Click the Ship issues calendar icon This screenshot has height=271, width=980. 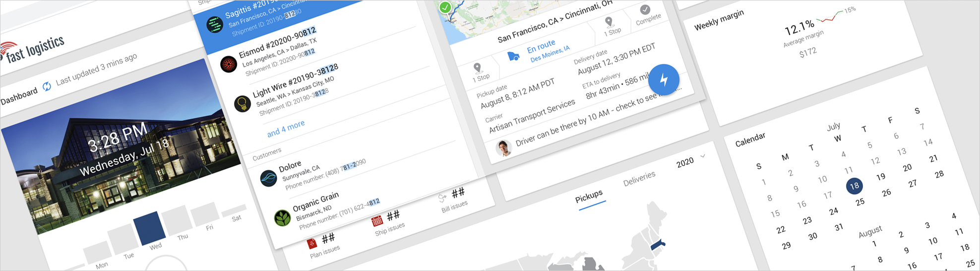(x=377, y=220)
